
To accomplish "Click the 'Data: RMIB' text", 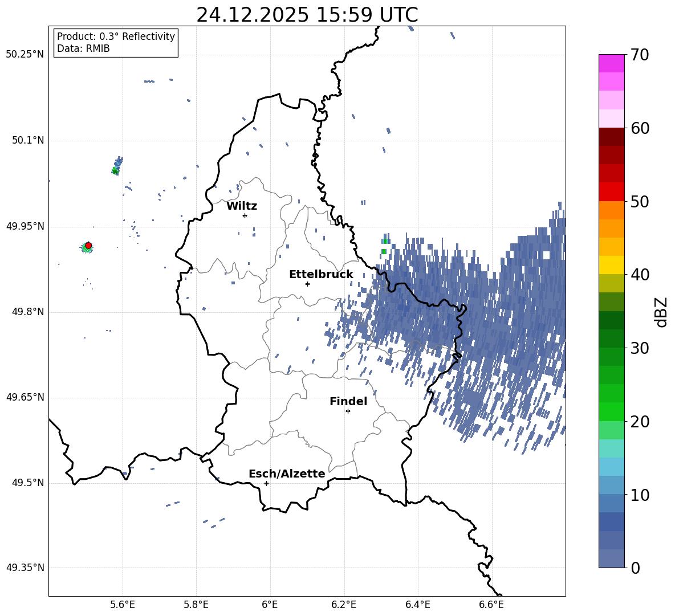I will click(83, 48).
